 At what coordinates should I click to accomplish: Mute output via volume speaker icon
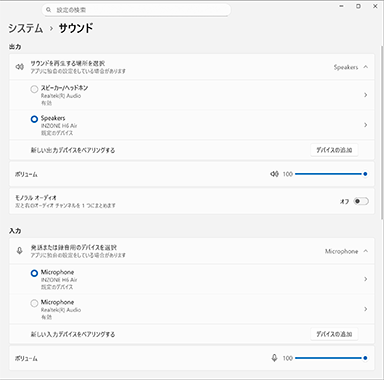tap(274, 174)
